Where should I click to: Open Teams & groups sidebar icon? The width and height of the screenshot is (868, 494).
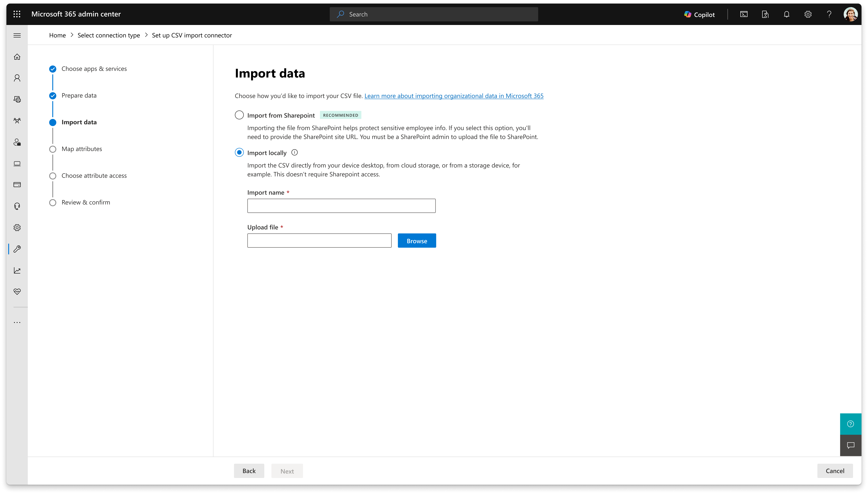[x=17, y=120]
